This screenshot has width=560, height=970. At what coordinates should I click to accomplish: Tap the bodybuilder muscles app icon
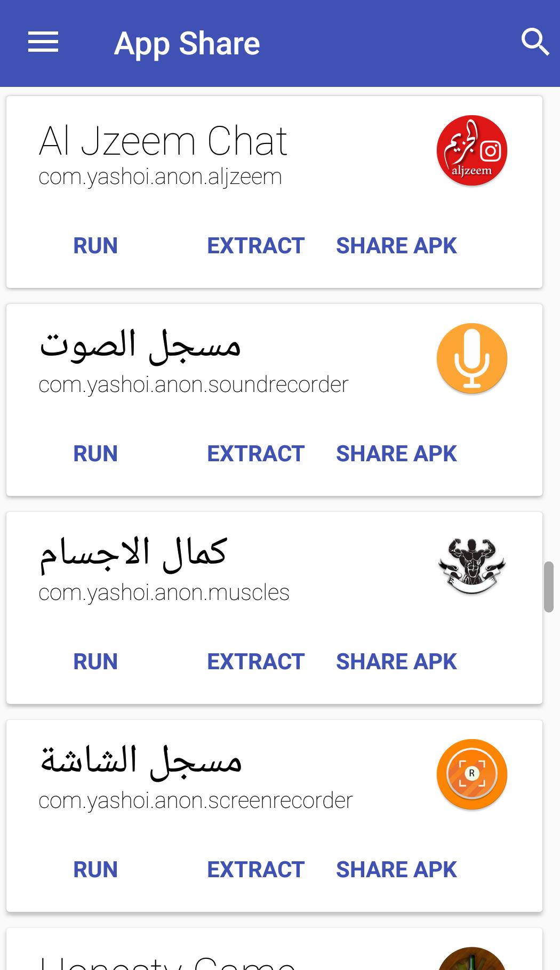pyautogui.click(x=471, y=566)
